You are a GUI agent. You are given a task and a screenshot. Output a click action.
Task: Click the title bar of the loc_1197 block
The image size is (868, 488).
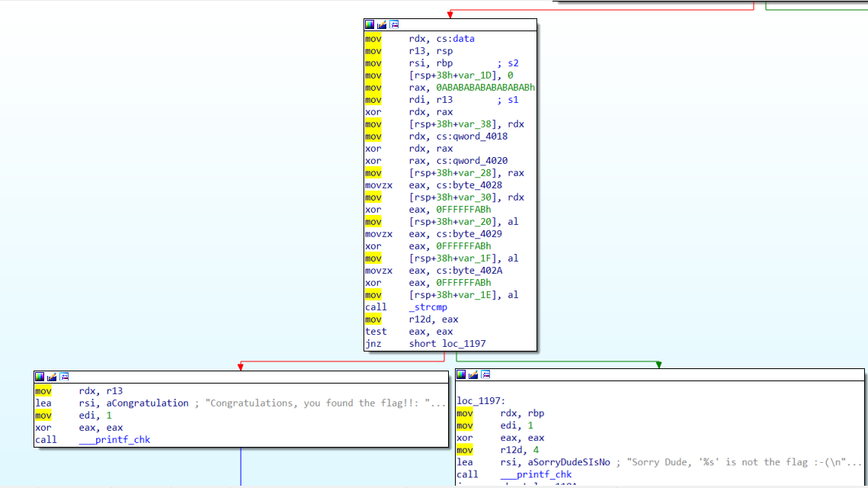click(x=660, y=374)
